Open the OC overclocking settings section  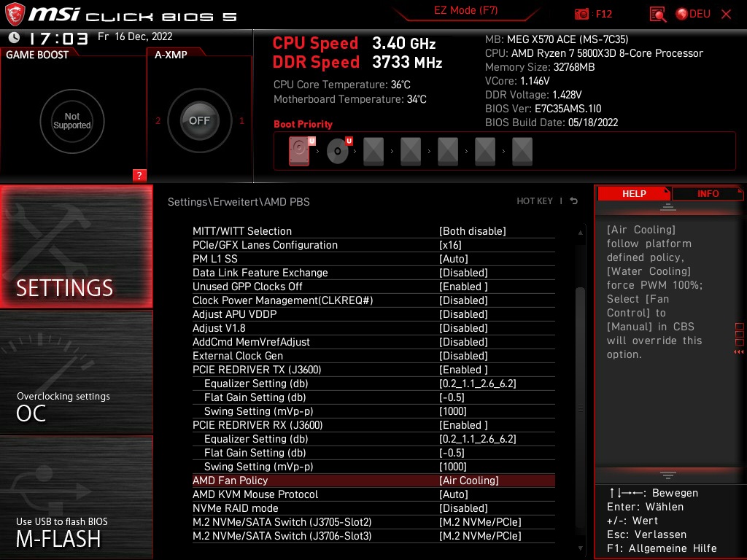pyautogui.click(x=76, y=372)
